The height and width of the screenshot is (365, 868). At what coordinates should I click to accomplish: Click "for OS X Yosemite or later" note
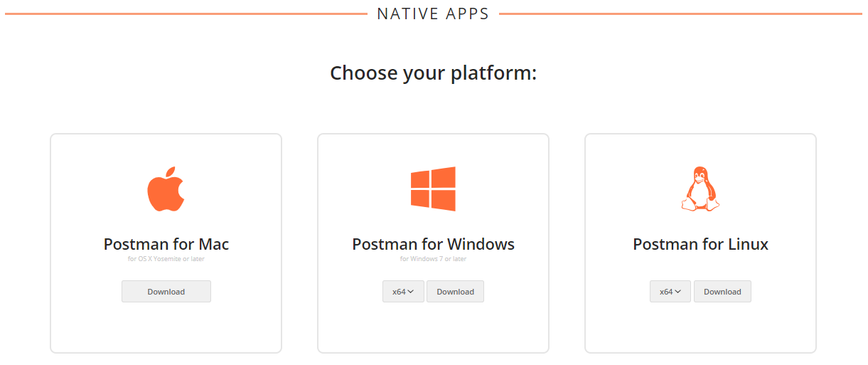point(166,259)
